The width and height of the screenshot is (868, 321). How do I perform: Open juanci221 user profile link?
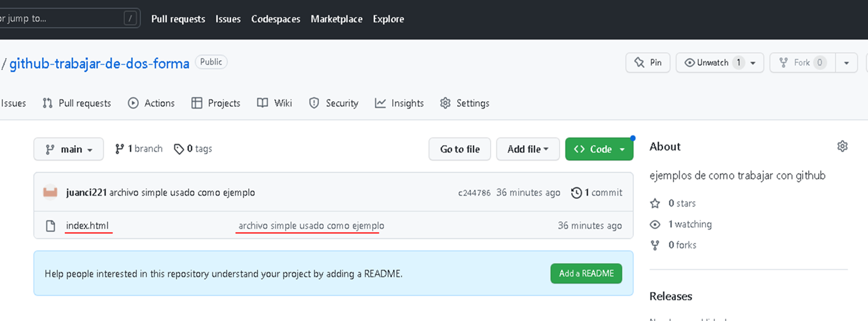click(86, 193)
